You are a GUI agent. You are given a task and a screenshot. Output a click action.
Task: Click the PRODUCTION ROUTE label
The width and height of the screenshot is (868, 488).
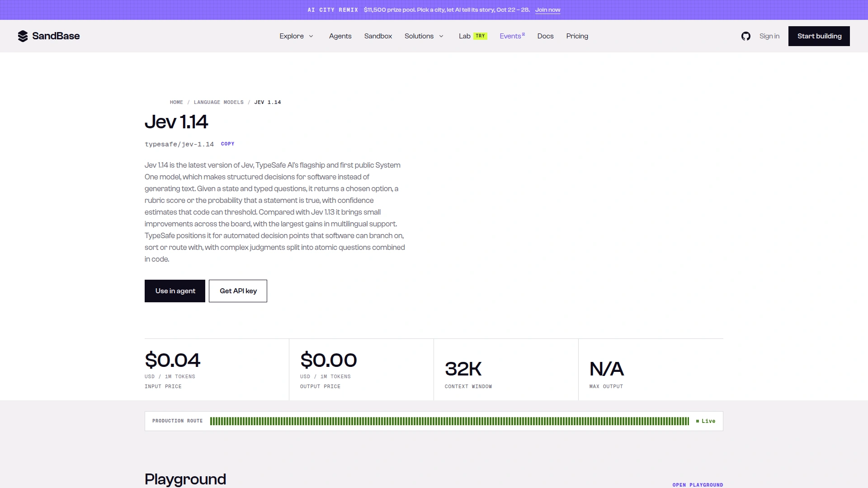point(177,421)
